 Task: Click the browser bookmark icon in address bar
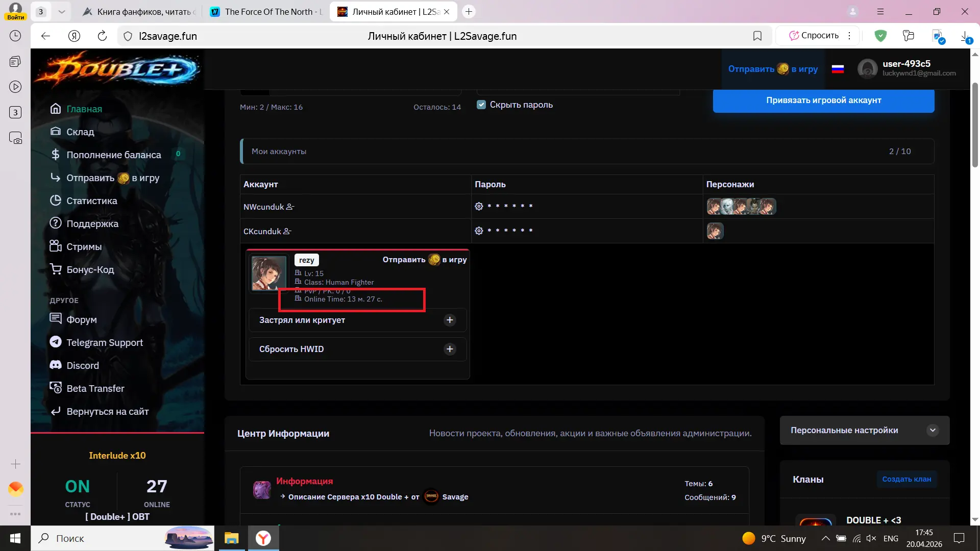click(x=757, y=36)
